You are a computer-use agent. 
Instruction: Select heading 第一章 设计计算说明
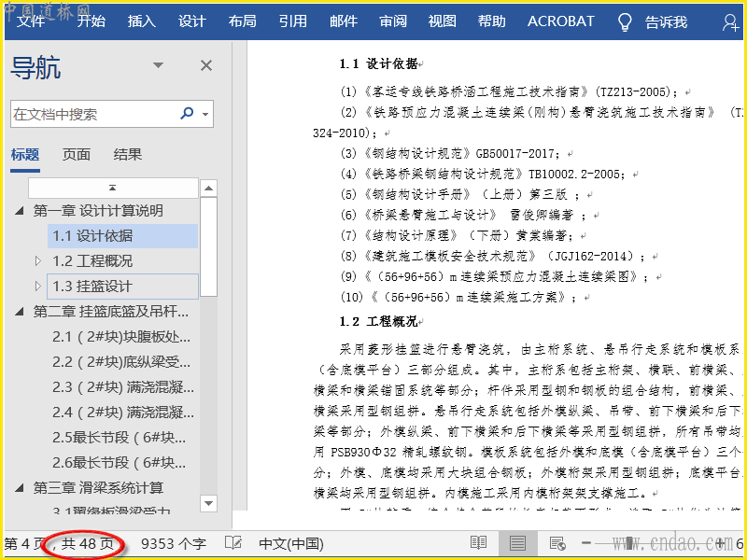(x=98, y=211)
